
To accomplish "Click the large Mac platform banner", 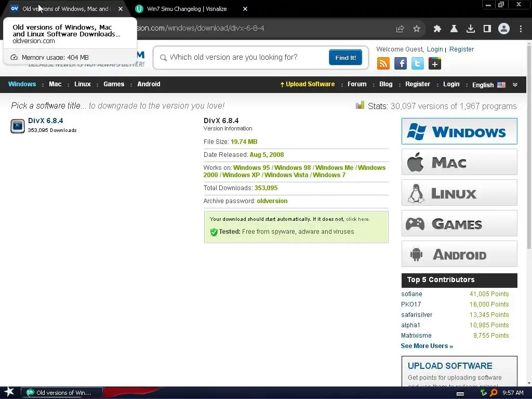I will [x=459, y=162].
